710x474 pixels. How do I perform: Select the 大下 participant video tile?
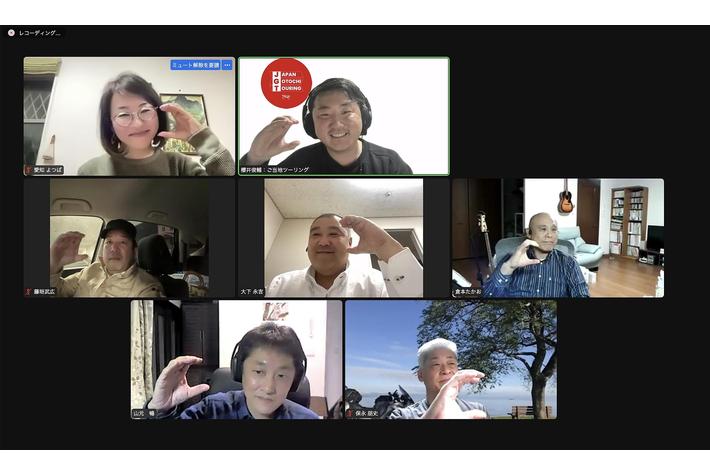pyautogui.click(x=343, y=237)
